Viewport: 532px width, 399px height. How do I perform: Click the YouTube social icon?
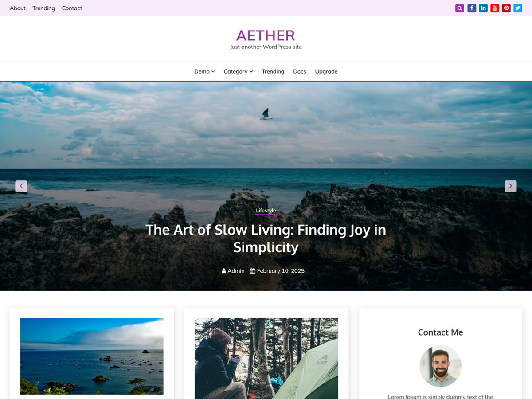pyautogui.click(x=495, y=8)
